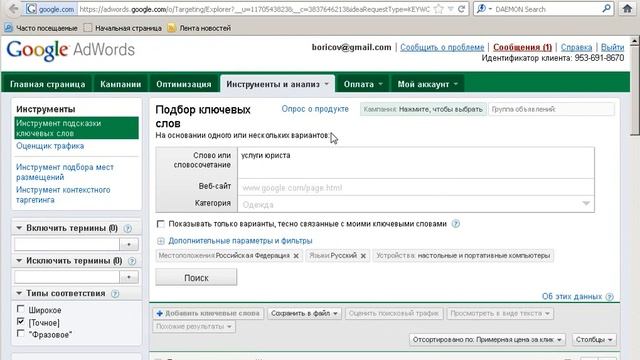Remove the Русский language filter
The width and height of the screenshot is (640, 360).
[363, 256]
